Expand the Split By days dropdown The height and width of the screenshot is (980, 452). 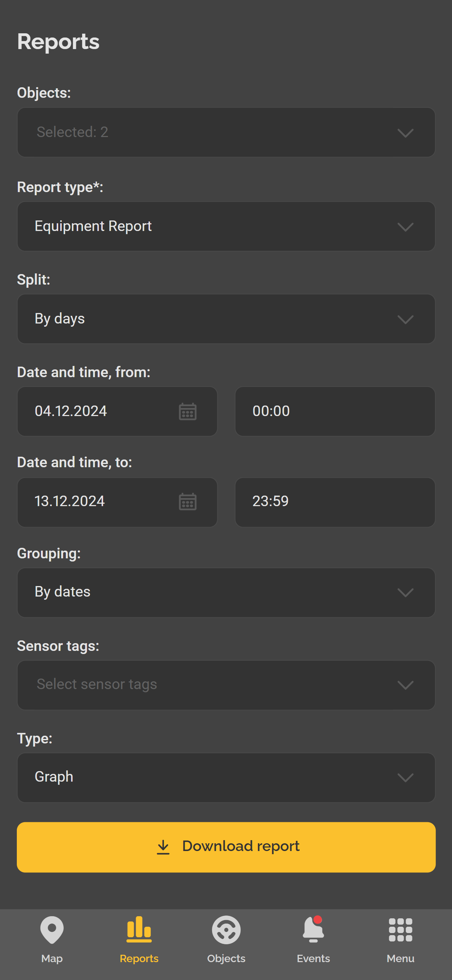pyautogui.click(x=226, y=319)
